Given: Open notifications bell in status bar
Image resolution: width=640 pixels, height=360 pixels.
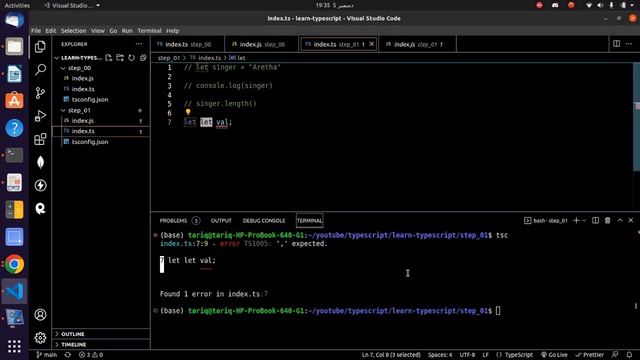Looking at the screenshot, I should [629, 355].
